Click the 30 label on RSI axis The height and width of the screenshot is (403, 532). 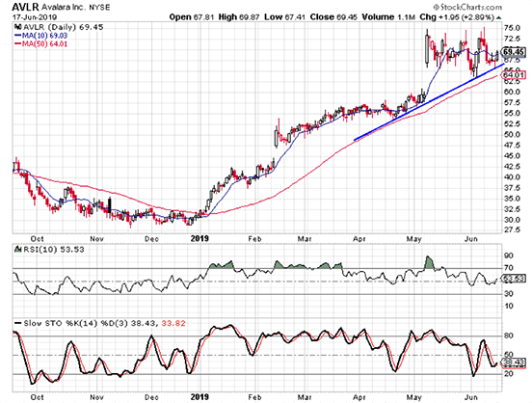coord(509,294)
